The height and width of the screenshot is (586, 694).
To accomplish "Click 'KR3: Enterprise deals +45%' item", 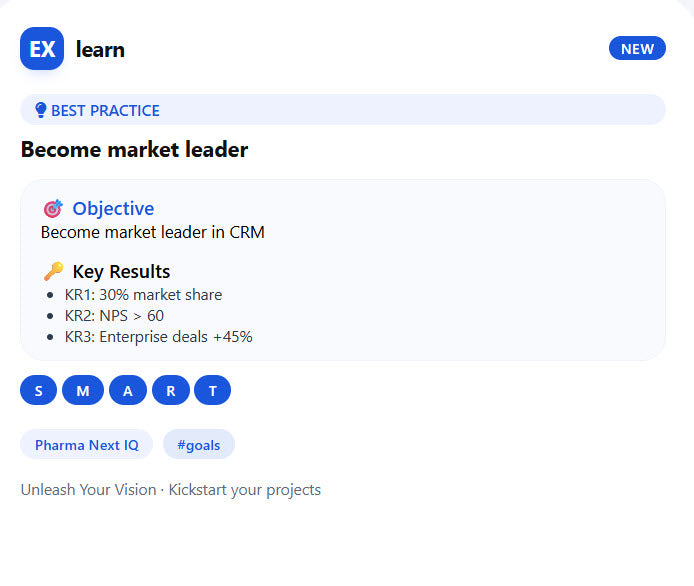I will [158, 337].
